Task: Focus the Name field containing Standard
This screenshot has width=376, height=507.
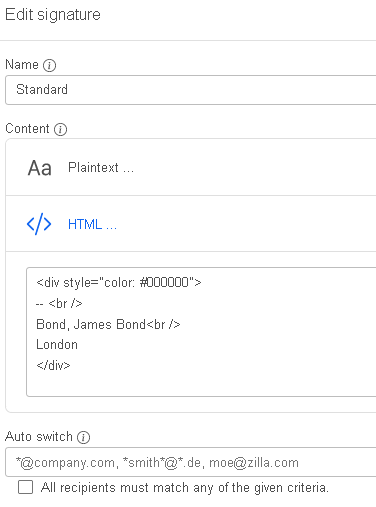Action: coord(191,90)
